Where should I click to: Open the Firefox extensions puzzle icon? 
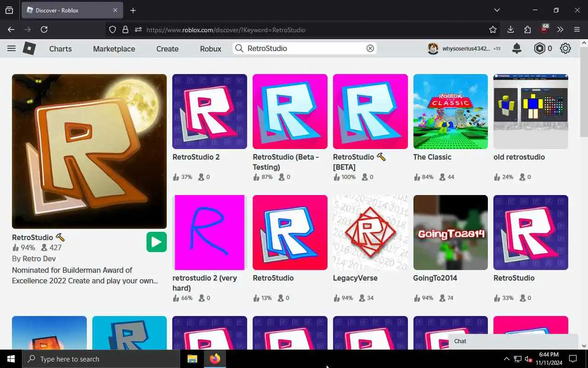click(527, 29)
